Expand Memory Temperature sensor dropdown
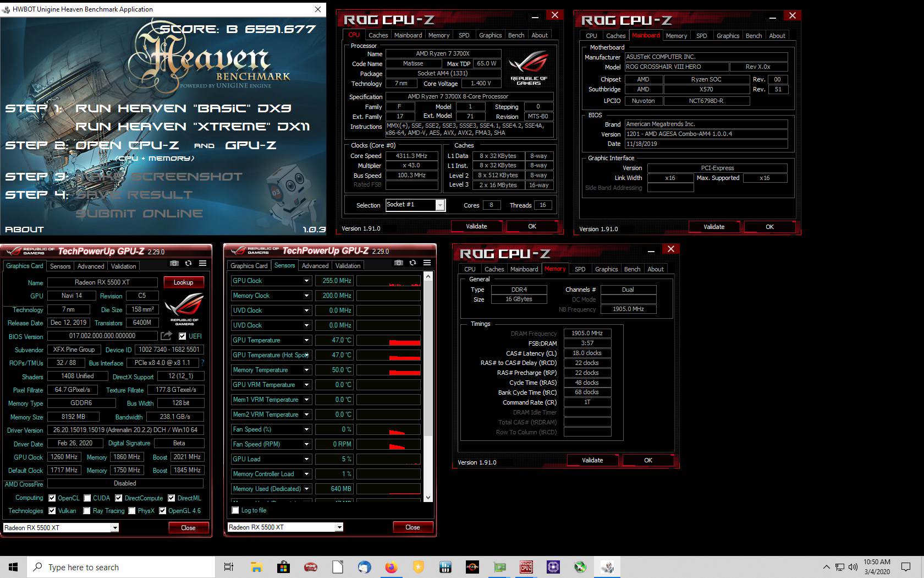924x578 pixels. click(x=306, y=370)
